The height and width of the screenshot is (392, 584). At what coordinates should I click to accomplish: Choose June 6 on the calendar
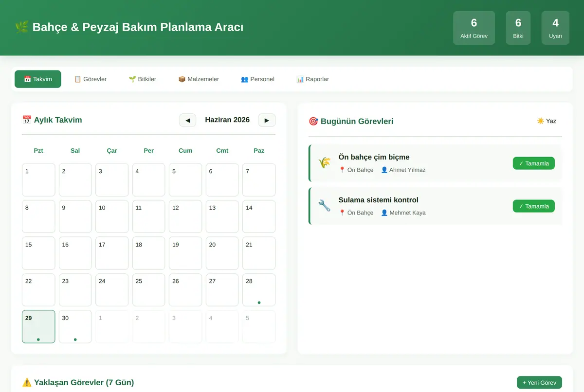pos(222,180)
